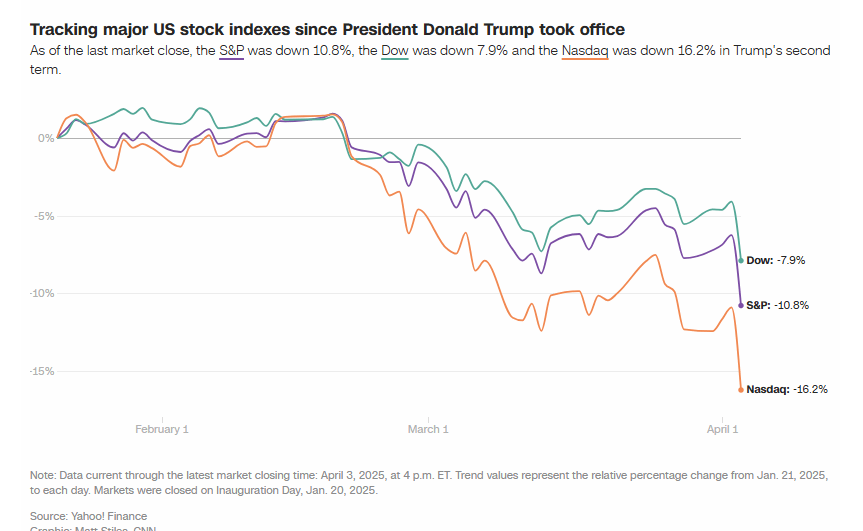
Task: Click the 0% y-axis label
Action: coord(46,138)
